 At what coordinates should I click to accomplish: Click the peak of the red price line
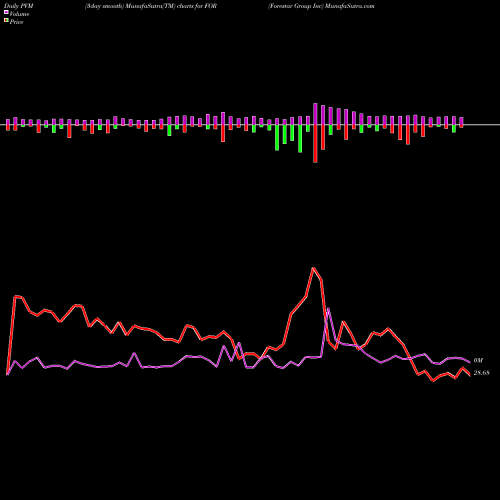(x=313, y=268)
